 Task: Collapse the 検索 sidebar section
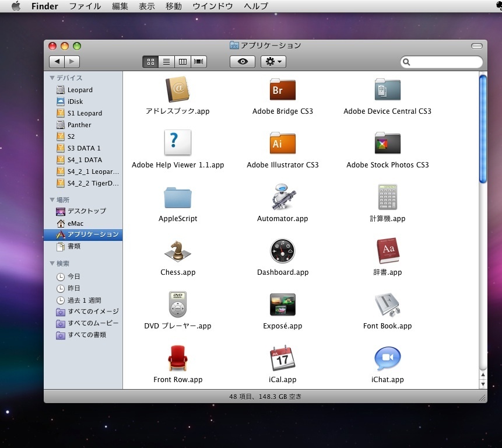(x=52, y=264)
